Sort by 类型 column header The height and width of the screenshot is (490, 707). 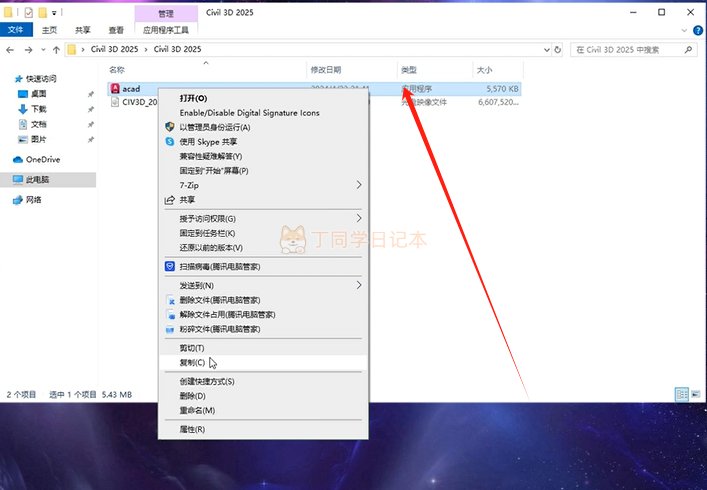[x=409, y=70]
